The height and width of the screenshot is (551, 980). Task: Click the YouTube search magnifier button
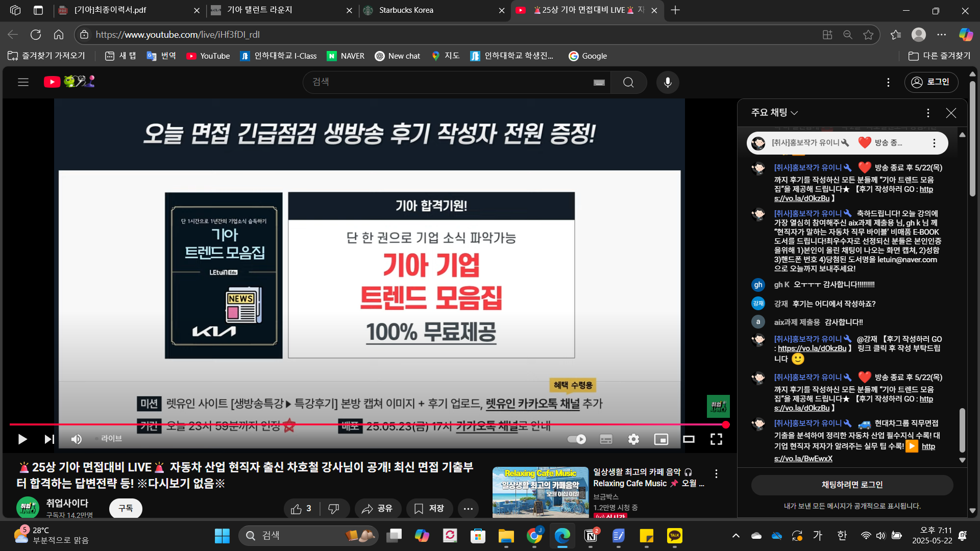coord(628,82)
